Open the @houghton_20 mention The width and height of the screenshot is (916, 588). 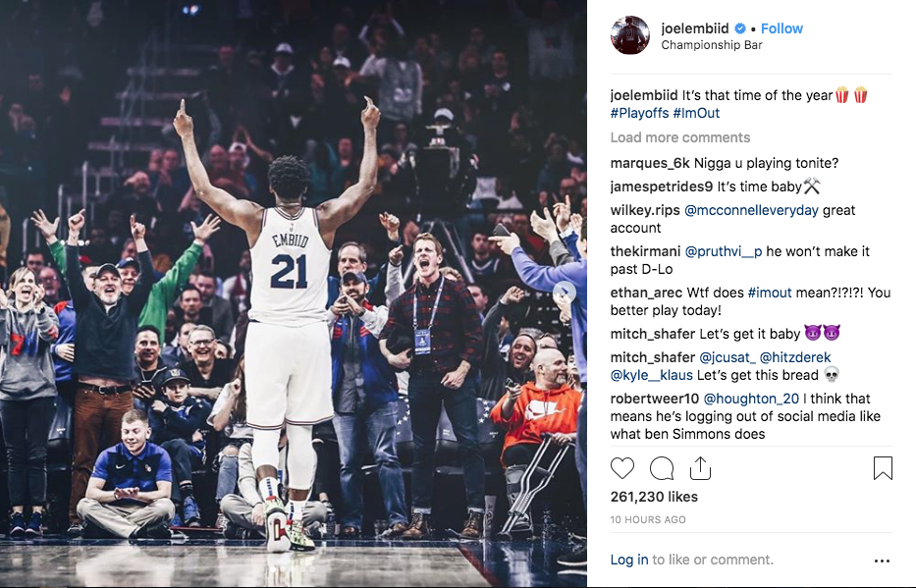pos(751,399)
